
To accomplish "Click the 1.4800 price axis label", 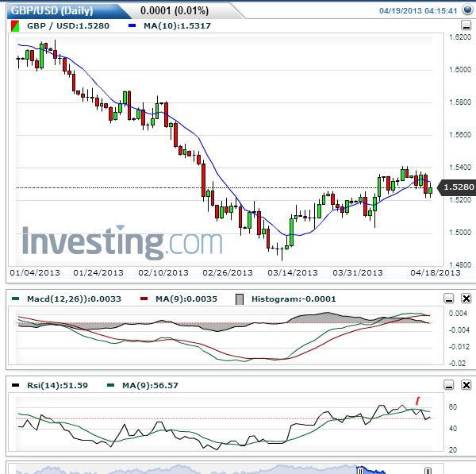I will 460,265.
